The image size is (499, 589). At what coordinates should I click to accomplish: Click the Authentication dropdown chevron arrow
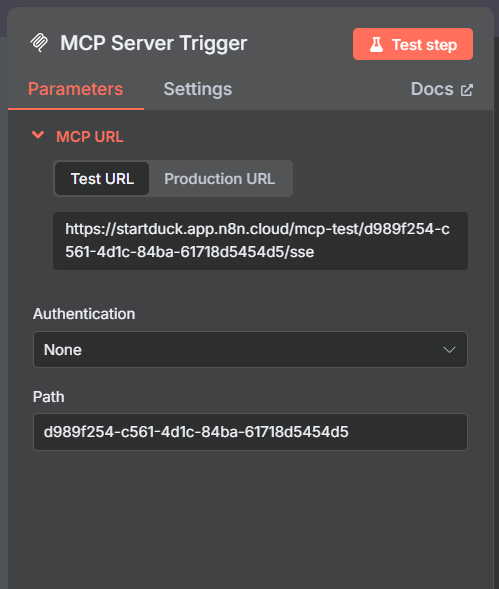pyautogui.click(x=449, y=350)
